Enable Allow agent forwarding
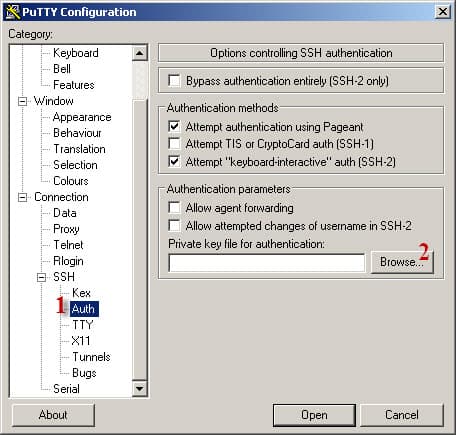 click(174, 208)
